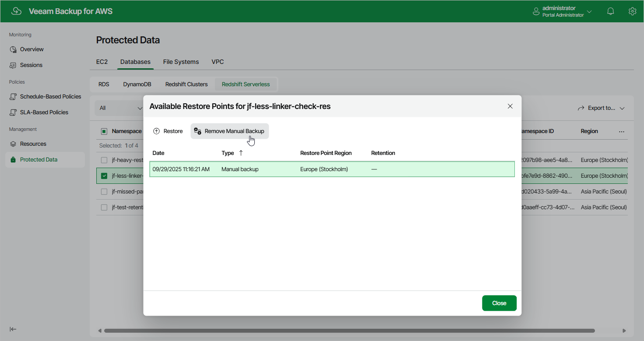Click the Restore up-arrow icon

point(156,131)
